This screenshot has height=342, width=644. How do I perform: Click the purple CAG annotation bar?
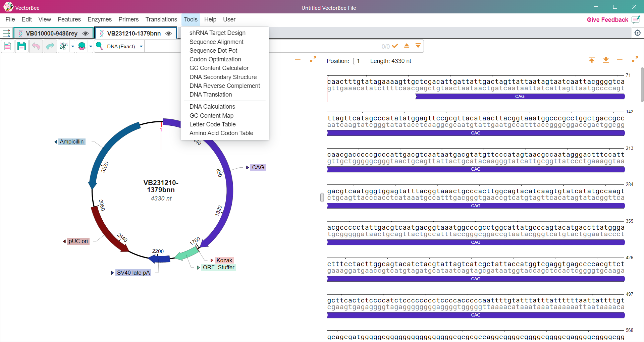click(x=476, y=133)
